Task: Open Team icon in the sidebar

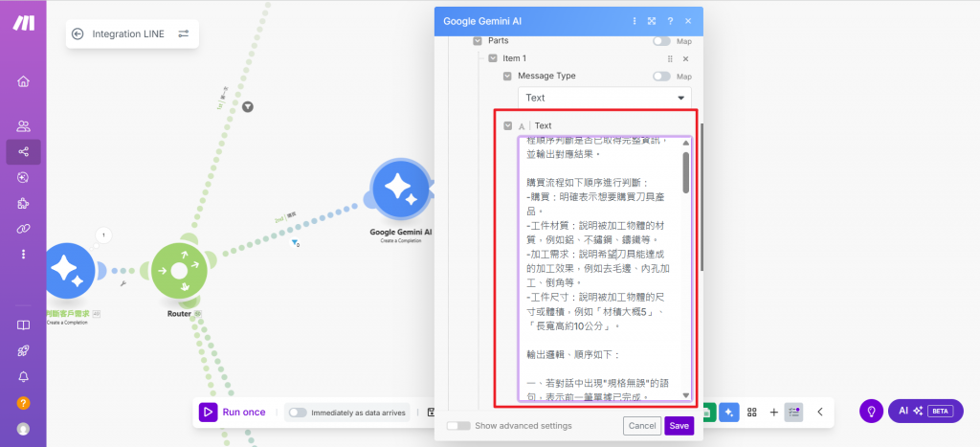Action: pyautogui.click(x=24, y=126)
